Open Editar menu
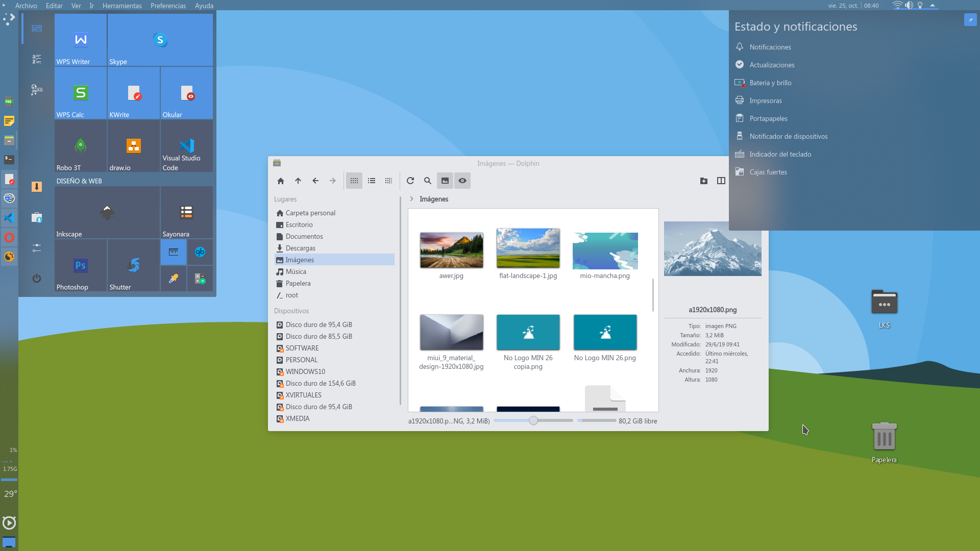Screen dimensions: 980x551 [54, 6]
